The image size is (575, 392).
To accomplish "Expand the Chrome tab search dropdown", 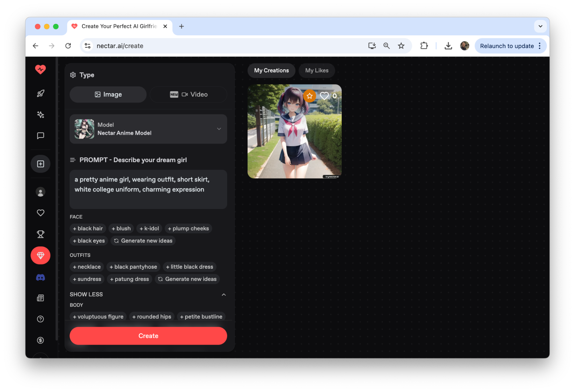I will click(x=540, y=26).
